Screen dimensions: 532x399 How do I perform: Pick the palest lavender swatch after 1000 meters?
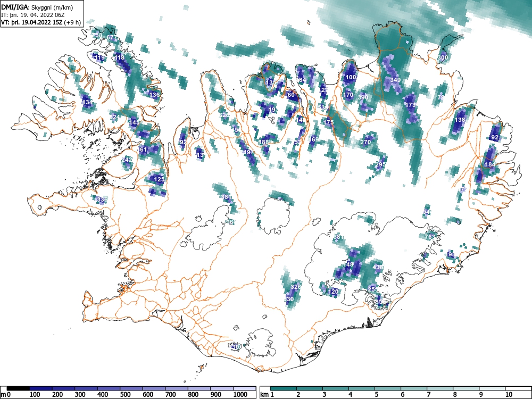(244, 388)
